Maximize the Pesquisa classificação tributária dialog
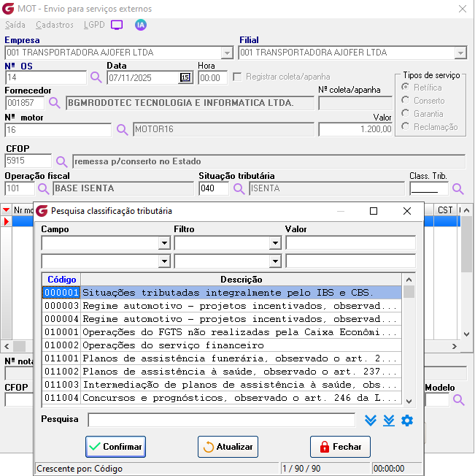 tap(374, 211)
